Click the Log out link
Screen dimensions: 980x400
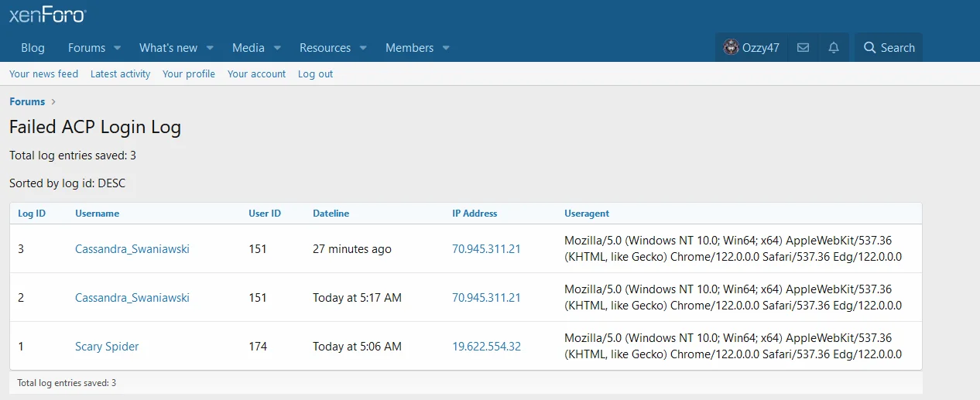click(x=315, y=74)
